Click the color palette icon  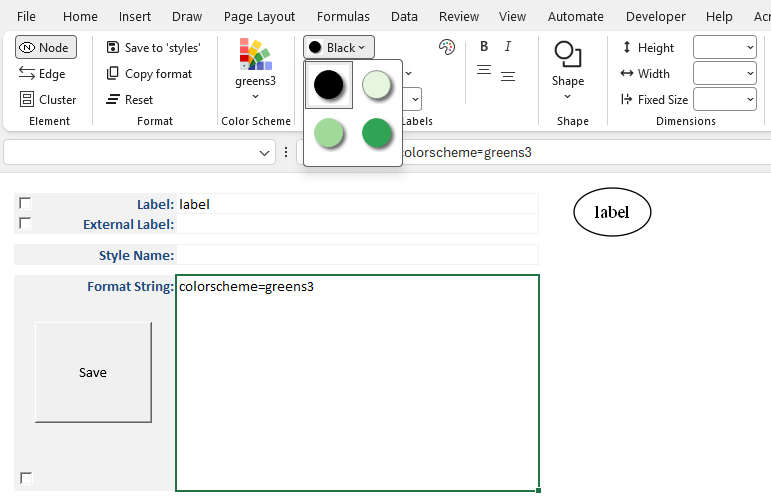click(x=446, y=47)
